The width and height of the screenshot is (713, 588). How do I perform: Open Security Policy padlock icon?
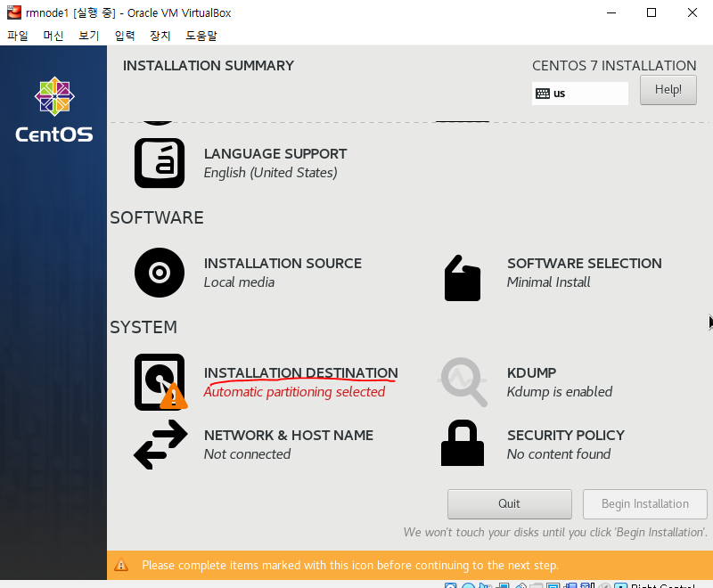[463, 443]
